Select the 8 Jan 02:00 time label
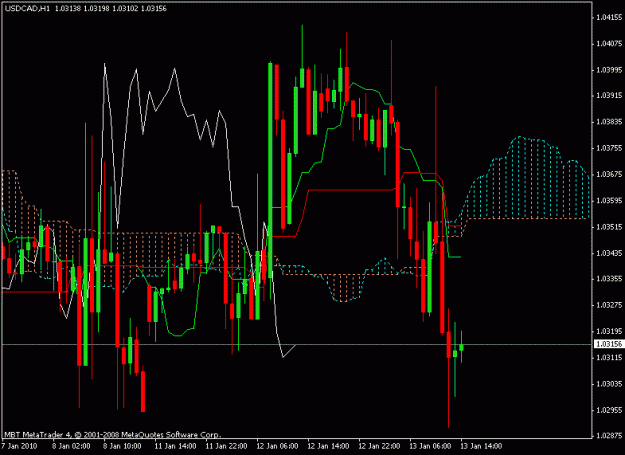Screen dimensions: 625x455 71,446
